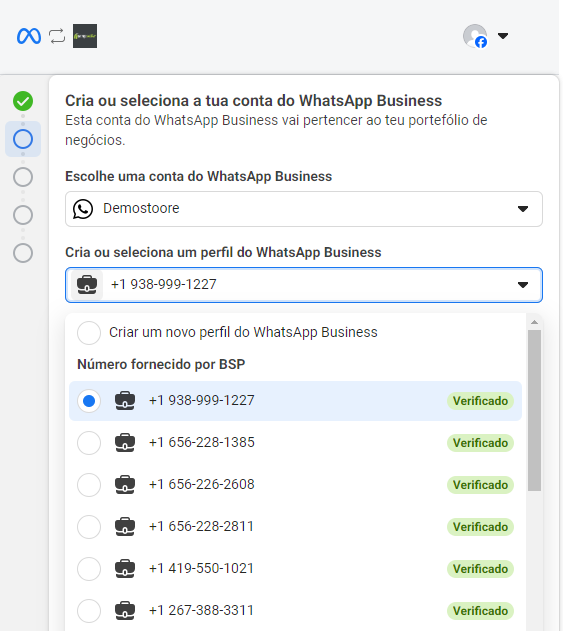This screenshot has width=563, height=631.
Task: Open the dark business logo thumbnail
Action: [85, 36]
